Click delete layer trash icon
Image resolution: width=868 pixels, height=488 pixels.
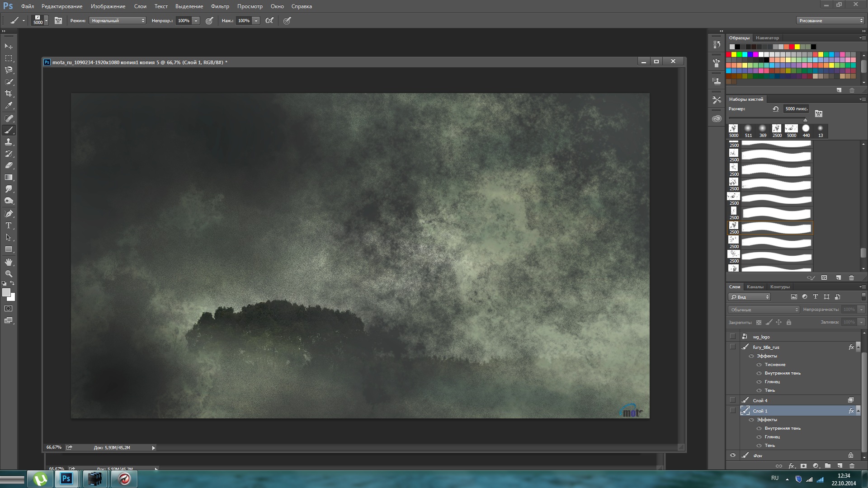point(852,465)
